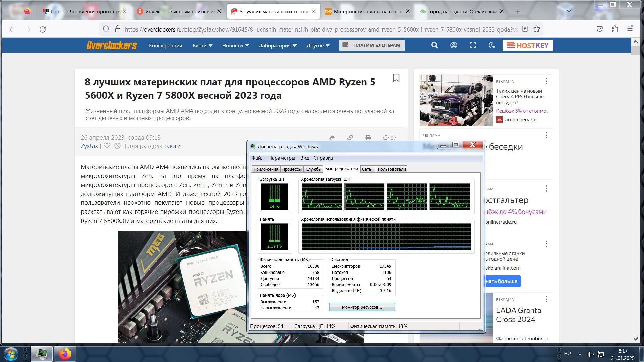Image resolution: width=644 pixels, height=362 pixels.
Task: Open author Zystax profile link
Action: (89, 146)
